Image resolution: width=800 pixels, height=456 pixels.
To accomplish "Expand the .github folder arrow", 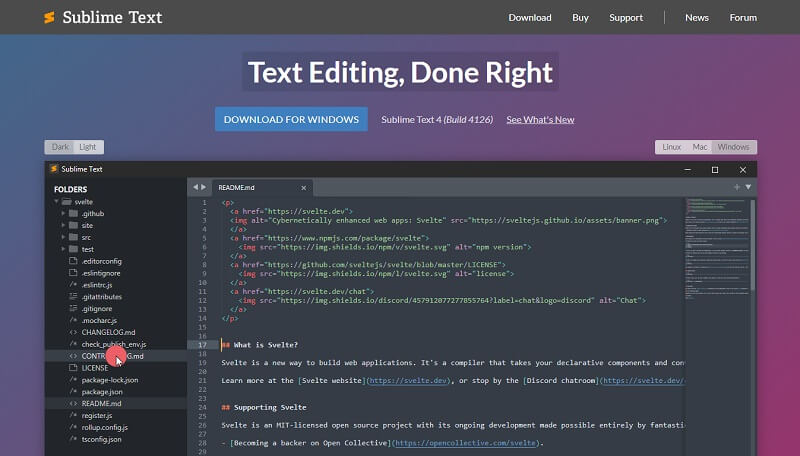I will (63, 213).
